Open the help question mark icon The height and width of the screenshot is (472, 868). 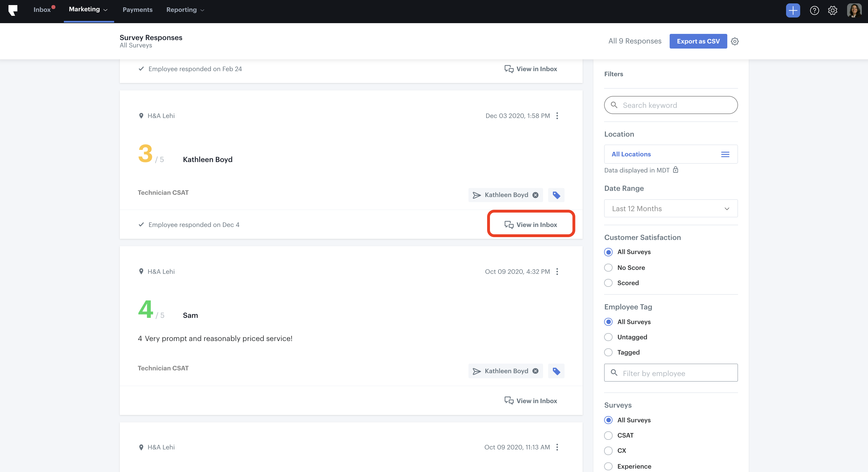pyautogui.click(x=814, y=10)
